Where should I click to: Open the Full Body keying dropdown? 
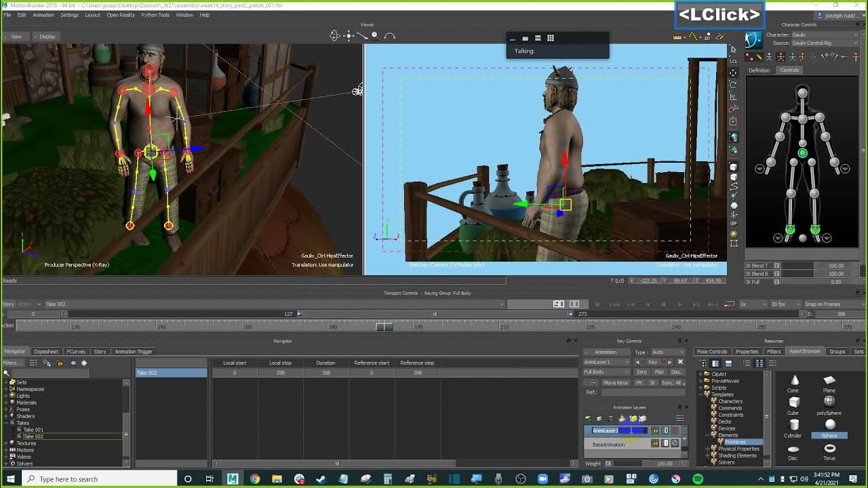608,372
